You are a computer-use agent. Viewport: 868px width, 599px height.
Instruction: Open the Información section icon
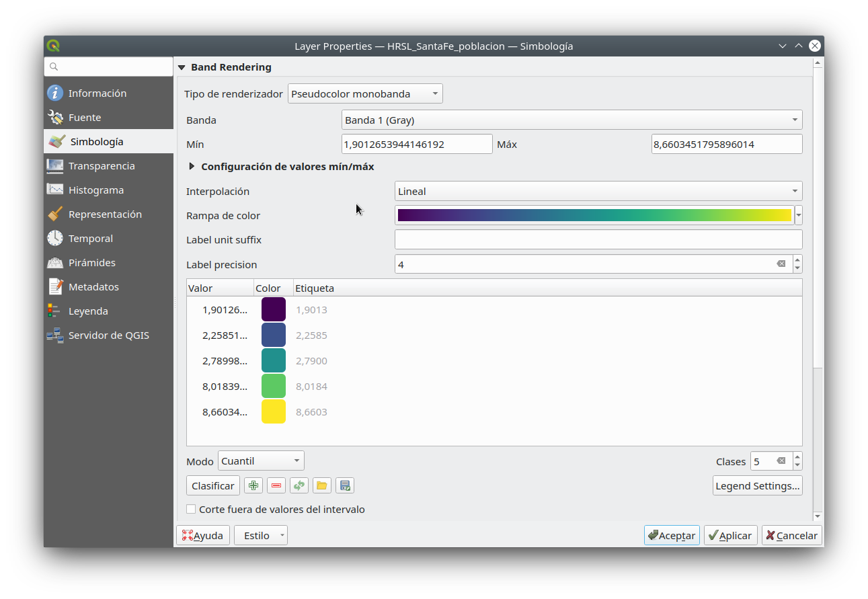[55, 93]
